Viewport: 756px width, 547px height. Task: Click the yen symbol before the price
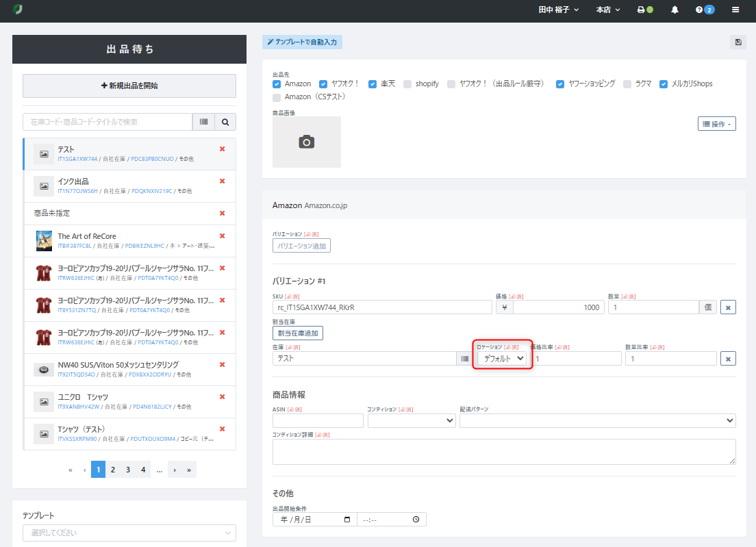coord(504,307)
